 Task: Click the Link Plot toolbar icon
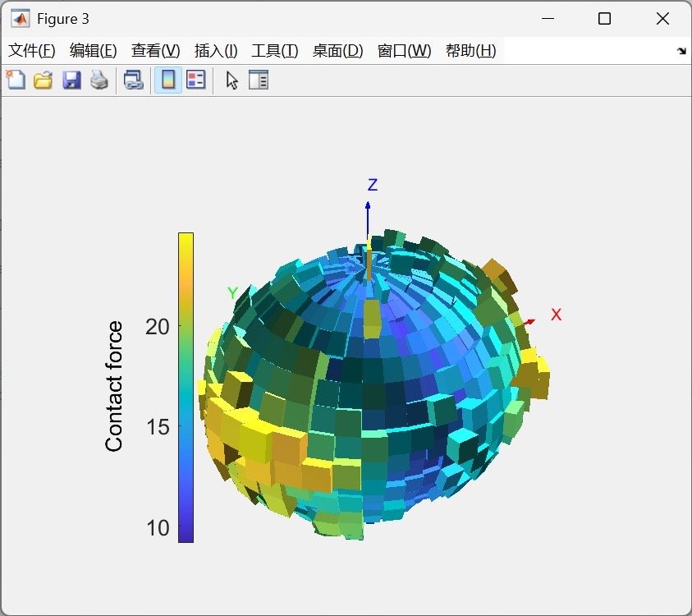[x=133, y=80]
